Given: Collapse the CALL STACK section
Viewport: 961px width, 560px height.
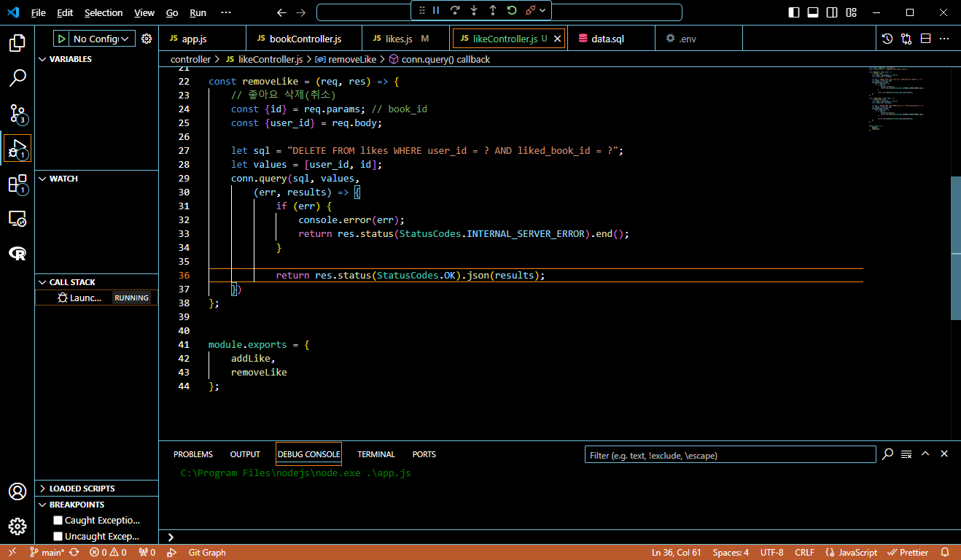Looking at the screenshot, I should [96, 282].
